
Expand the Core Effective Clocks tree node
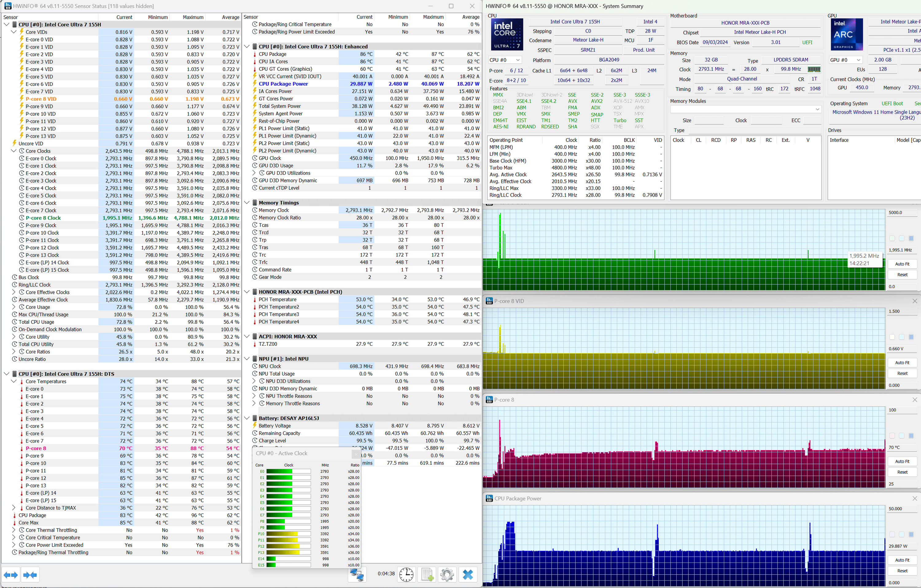coord(14,292)
